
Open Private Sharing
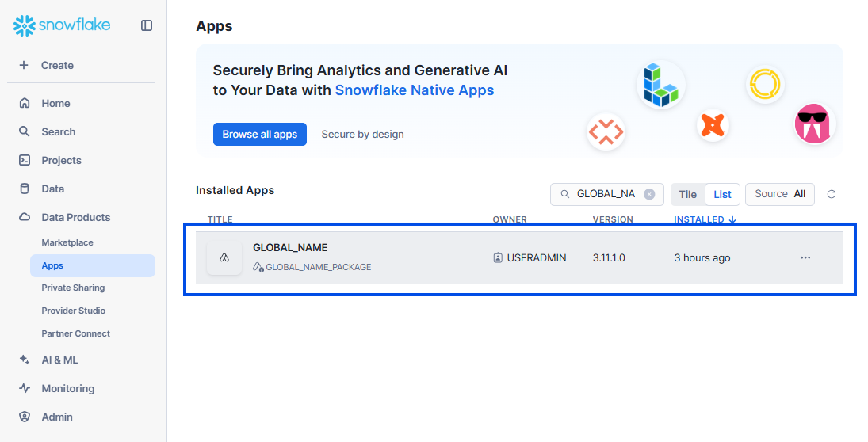[x=73, y=288]
